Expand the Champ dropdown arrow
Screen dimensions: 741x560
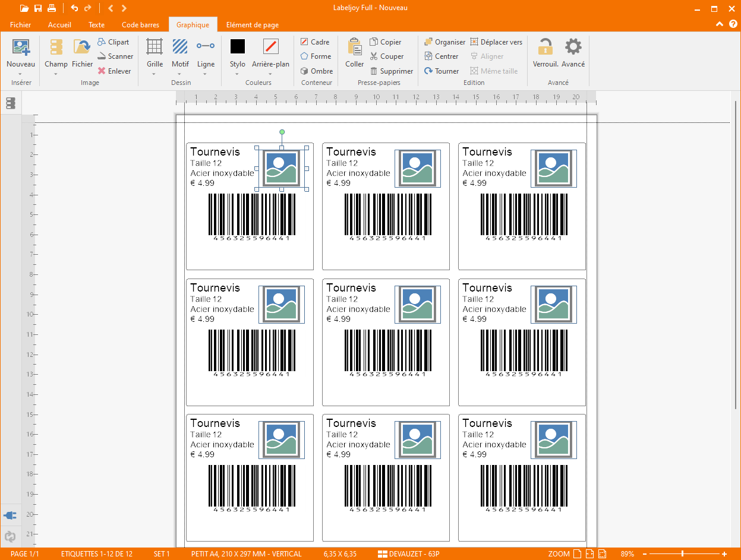[56, 74]
